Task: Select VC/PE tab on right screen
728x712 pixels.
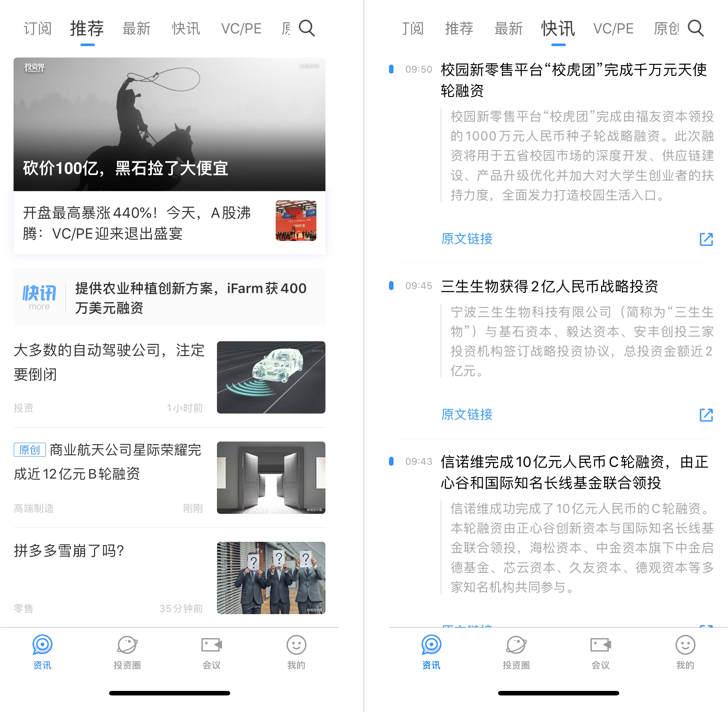Action: coord(614,28)
